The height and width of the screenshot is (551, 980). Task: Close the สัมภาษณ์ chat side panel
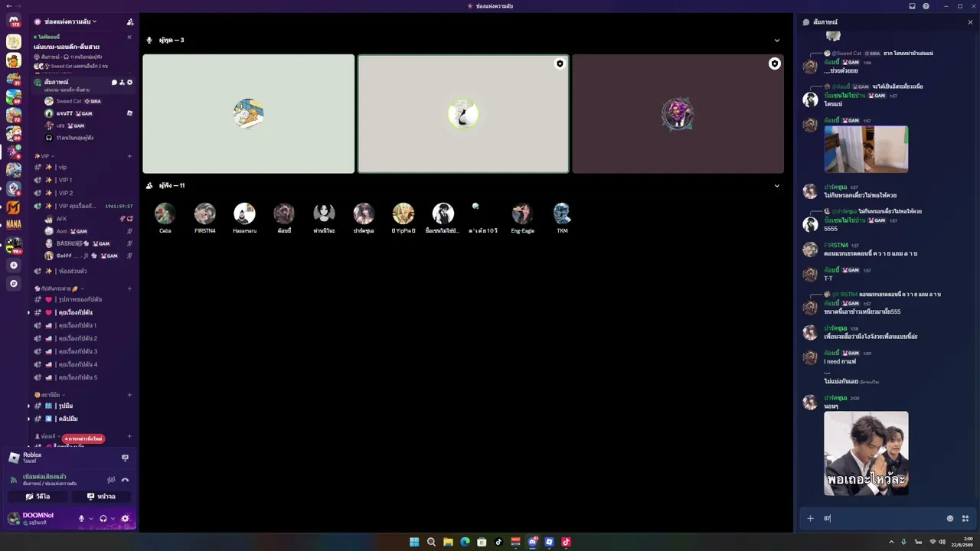point(970,22)
